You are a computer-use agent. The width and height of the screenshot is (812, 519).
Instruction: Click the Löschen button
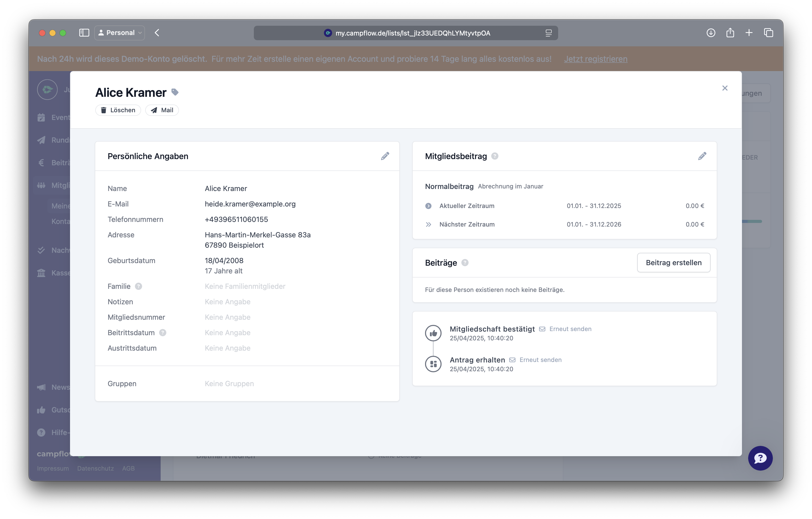click(x=118, y=110)
